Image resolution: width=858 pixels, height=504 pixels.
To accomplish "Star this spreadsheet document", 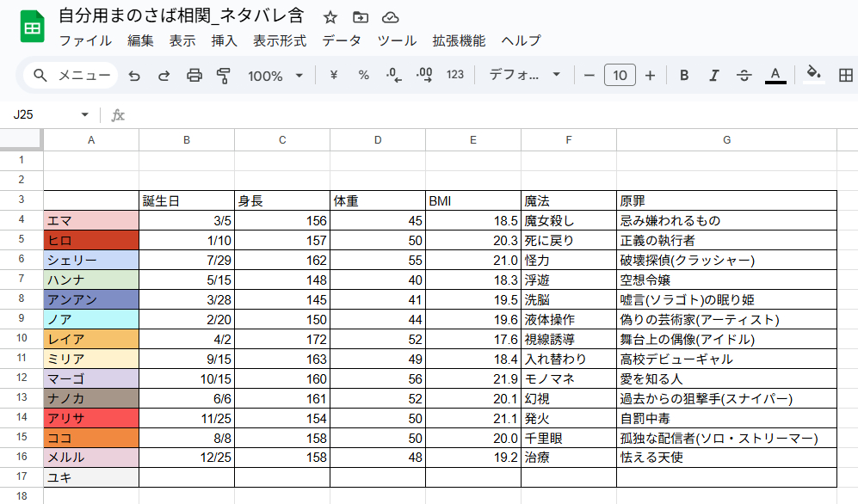I will [x=330, y=17].
